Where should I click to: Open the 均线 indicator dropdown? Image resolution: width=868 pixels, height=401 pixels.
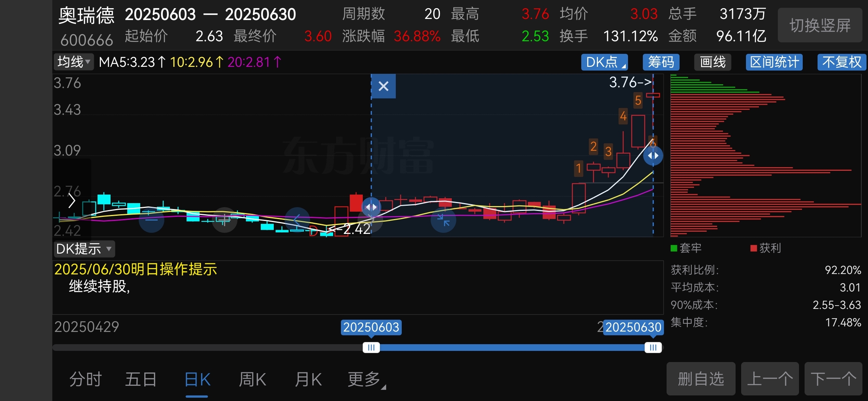point(74,62)
